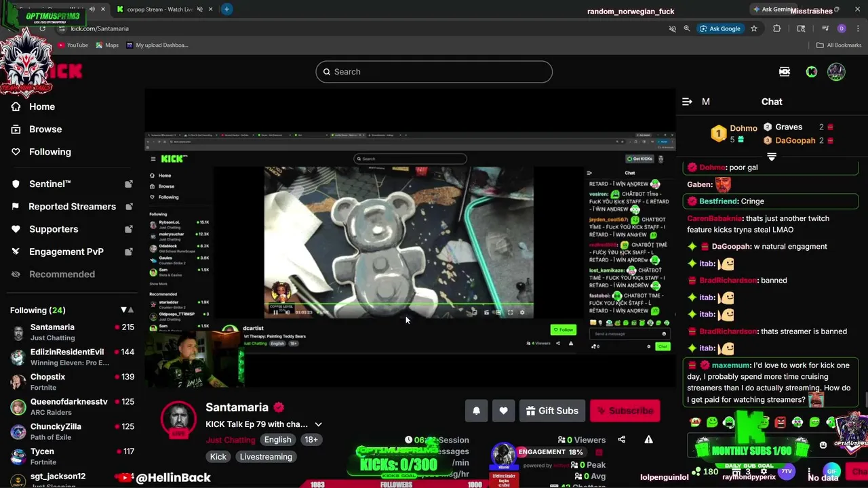Open Chopstix channel in Following list

(x=72, y=382)
